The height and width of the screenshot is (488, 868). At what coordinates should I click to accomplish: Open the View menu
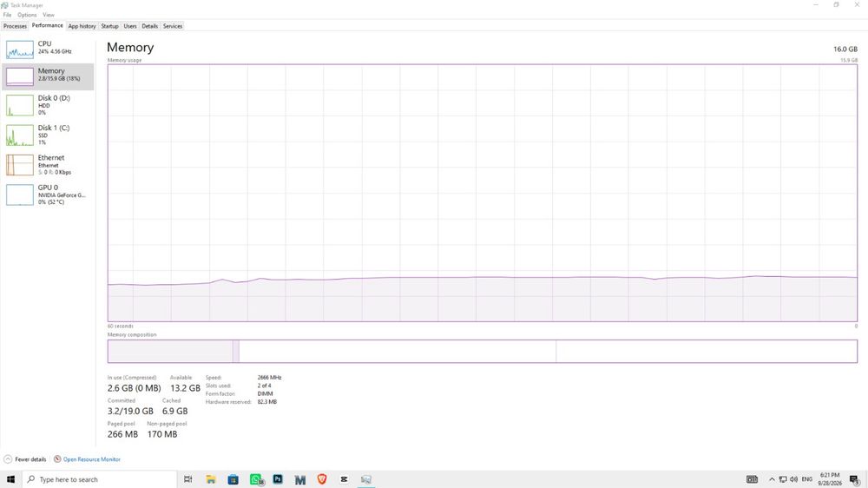click(49, 15)
